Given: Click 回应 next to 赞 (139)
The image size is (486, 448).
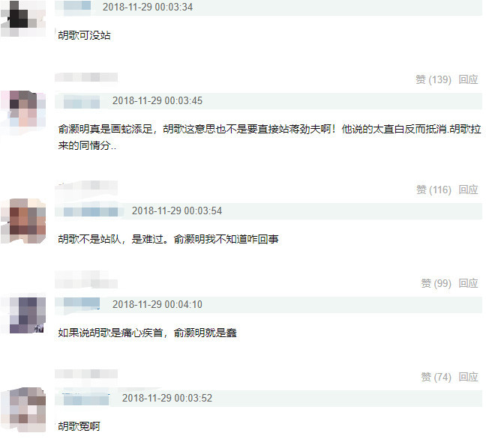Looking at the screenshot, I should (x=468, y=79).
